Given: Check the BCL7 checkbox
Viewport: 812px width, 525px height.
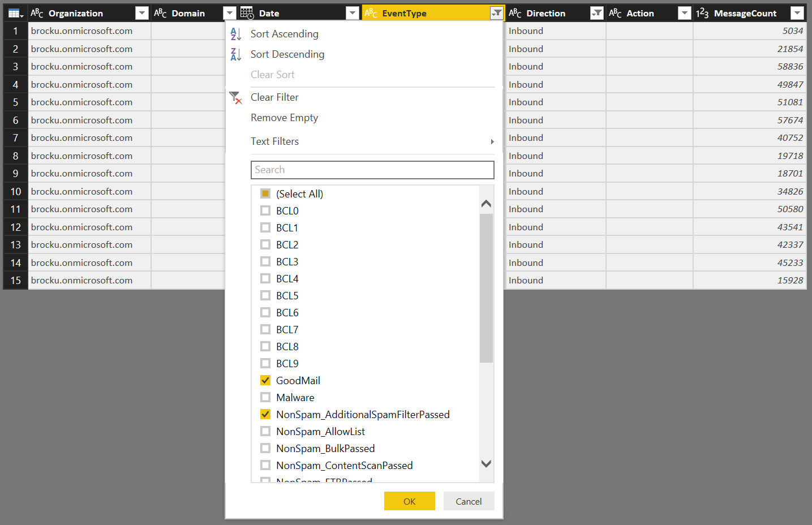Looking at the screenshot, I should click(x=265, y=329).
